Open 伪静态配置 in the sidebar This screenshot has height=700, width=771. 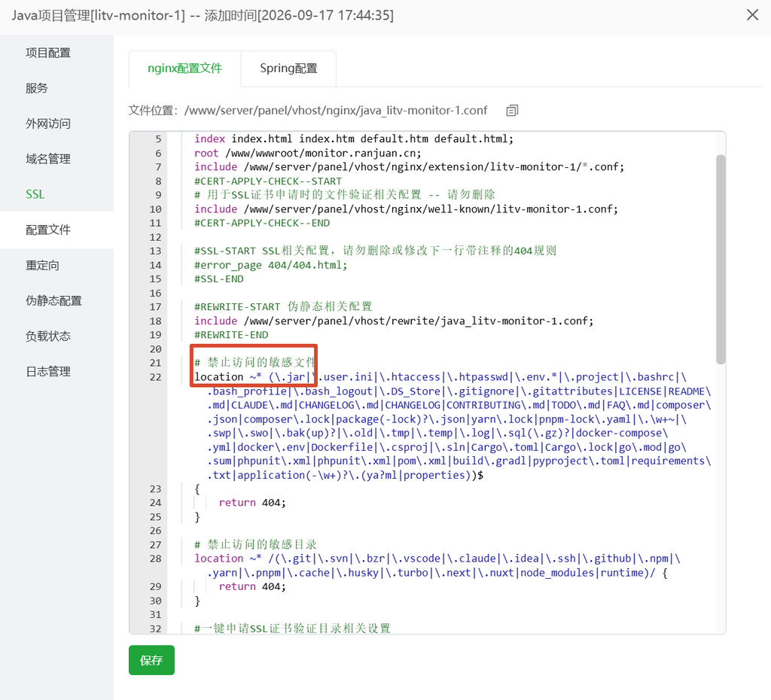tap(53, 301)
